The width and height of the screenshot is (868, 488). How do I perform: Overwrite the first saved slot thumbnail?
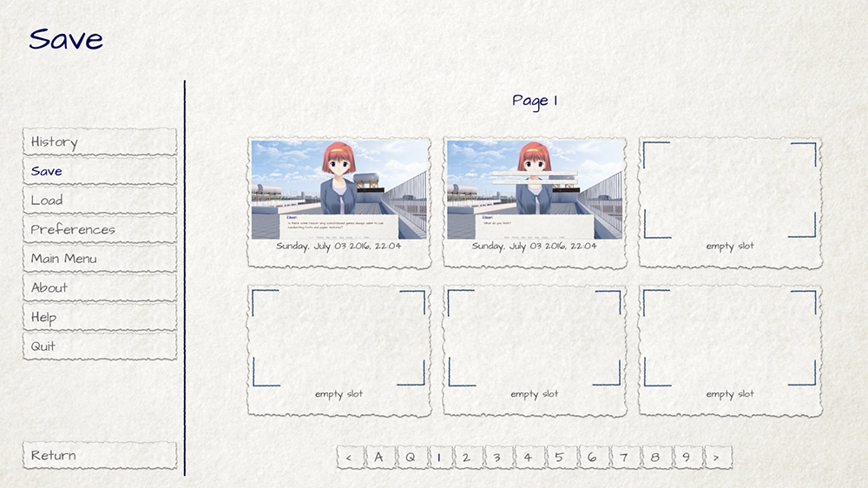click(x=339, y=191)
